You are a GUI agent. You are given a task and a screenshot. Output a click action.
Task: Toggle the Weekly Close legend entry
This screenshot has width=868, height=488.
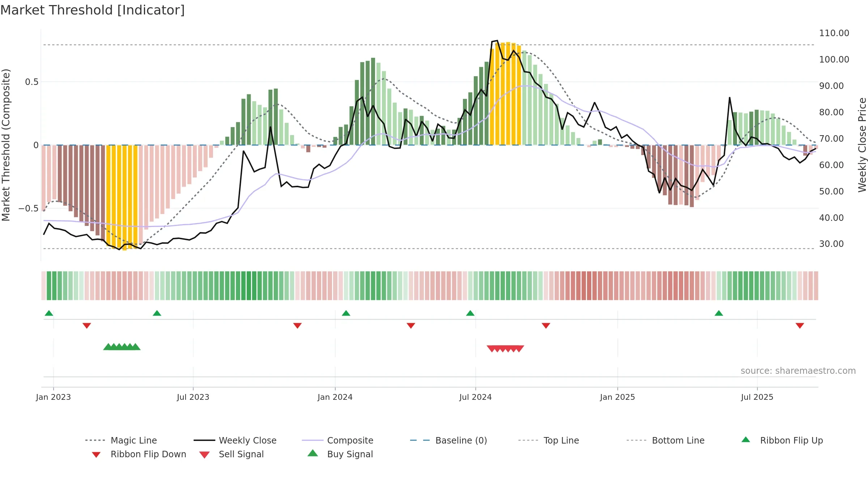point(235,440)
